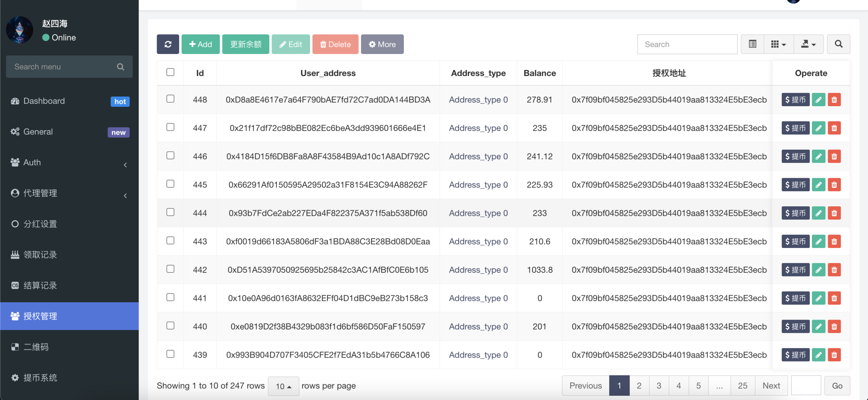Select the checkbox for row 443
Image resolution: width=868 pixels, height=400 pixels.
(x=170, y=241)
